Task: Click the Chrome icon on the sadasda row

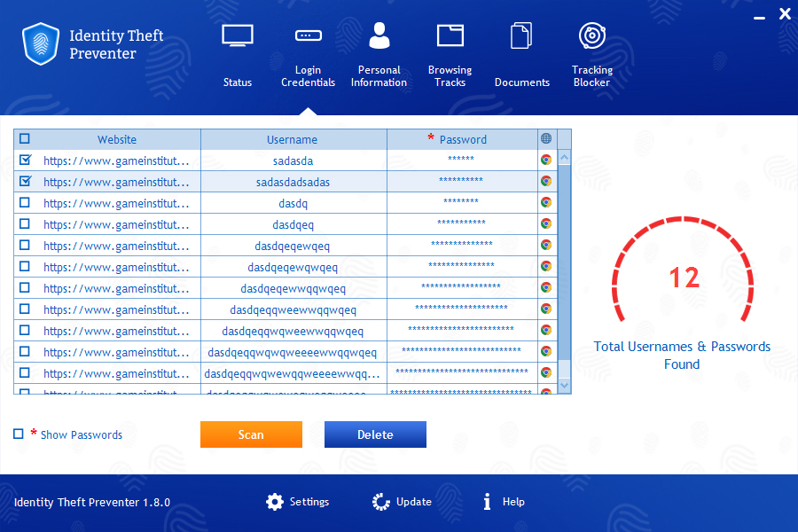Action: (546, 160)
